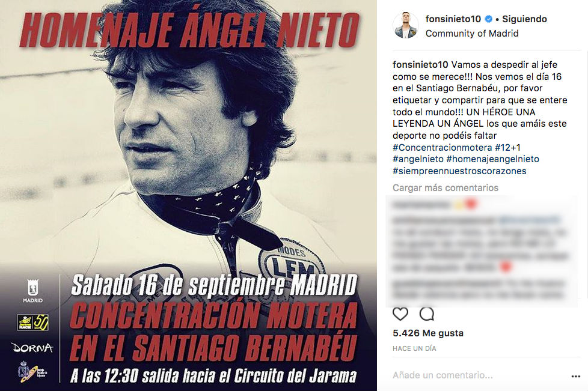The width and height of the screenshot is (588, 391).
Task: Open fonsinieto10 profile picture avatar
Action: (405, 25)
